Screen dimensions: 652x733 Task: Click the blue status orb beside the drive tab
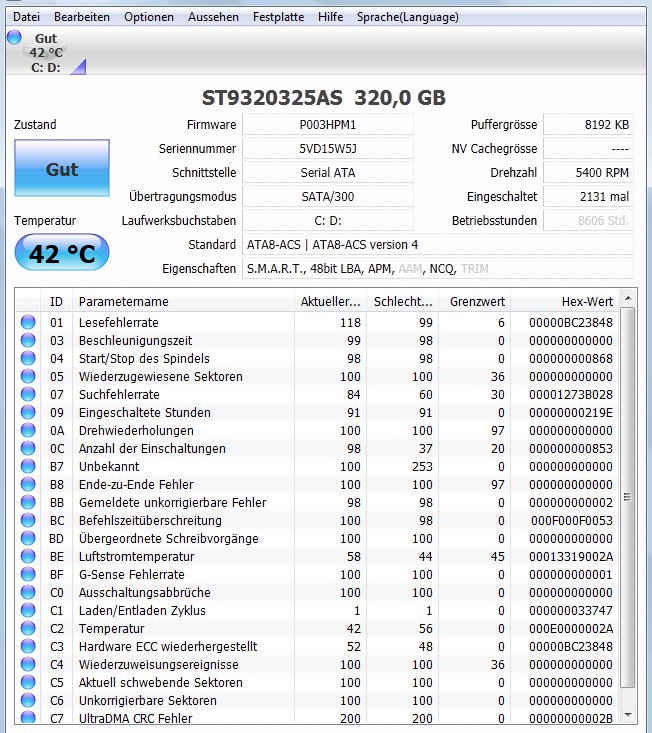tap(14, 37)
